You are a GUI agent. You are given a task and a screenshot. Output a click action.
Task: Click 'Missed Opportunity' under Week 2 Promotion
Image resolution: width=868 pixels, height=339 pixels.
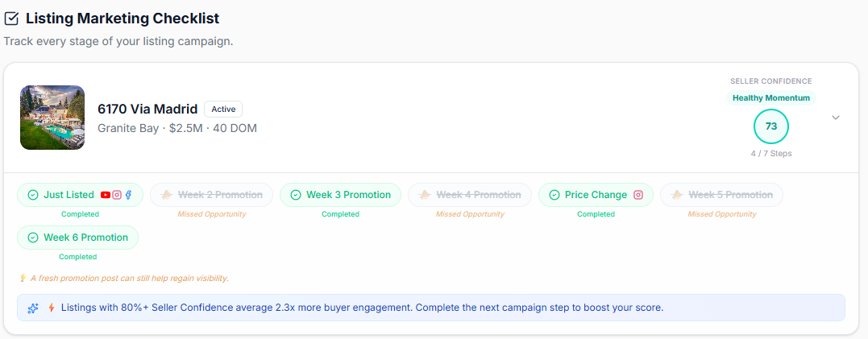coord(211,214)
